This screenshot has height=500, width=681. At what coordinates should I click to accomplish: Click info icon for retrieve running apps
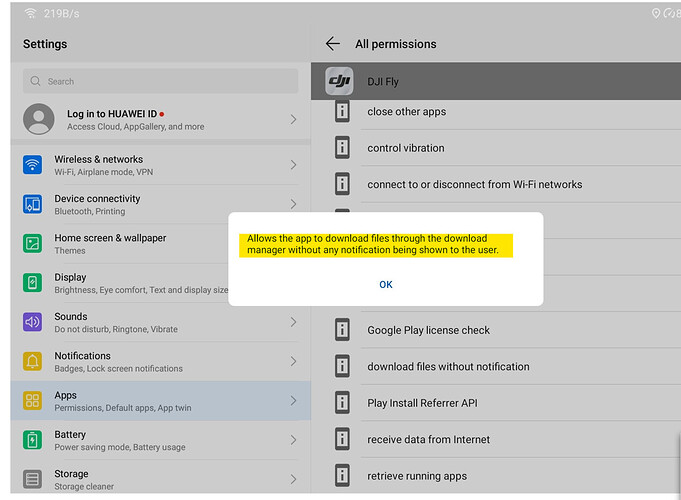click(x=342, y=476)
